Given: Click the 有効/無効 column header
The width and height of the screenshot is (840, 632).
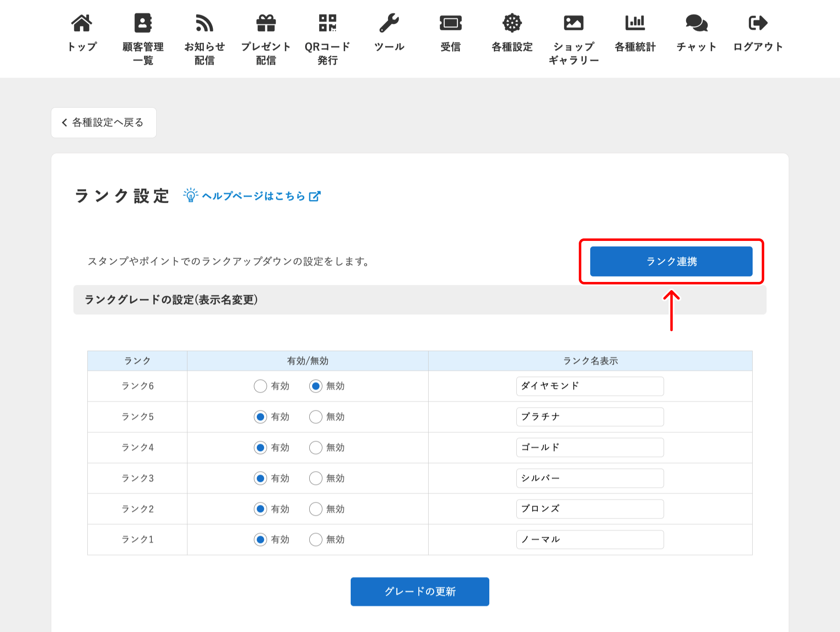Looking at the screenshot, I should point(308,361).
